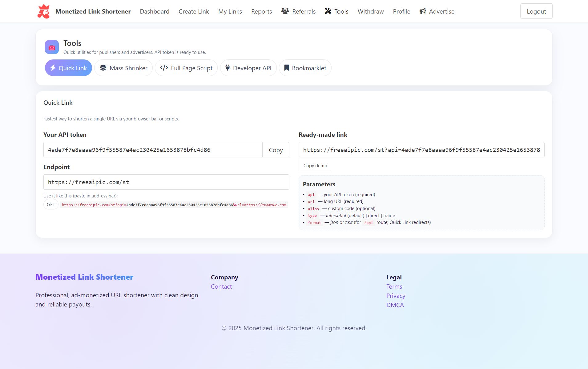The image size is (588, 369).
Task: Click the toolbox icon beside Tools heading
Action: 52,47
